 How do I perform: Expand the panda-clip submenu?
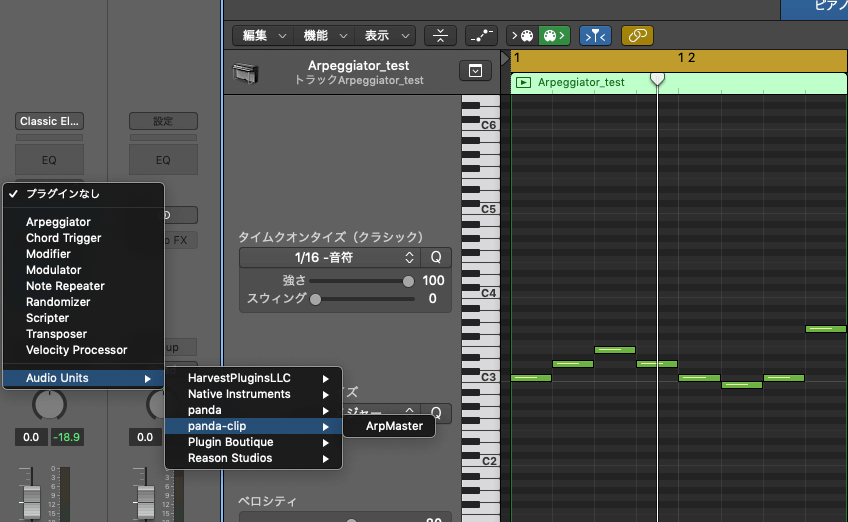coord(254,426)
